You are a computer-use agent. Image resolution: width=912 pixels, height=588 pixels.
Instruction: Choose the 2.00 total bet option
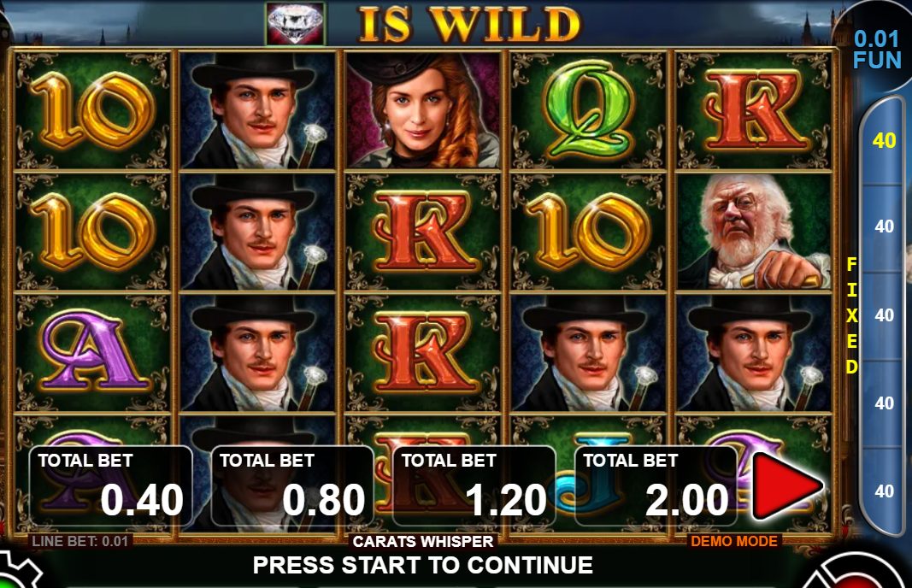[656, 486]
